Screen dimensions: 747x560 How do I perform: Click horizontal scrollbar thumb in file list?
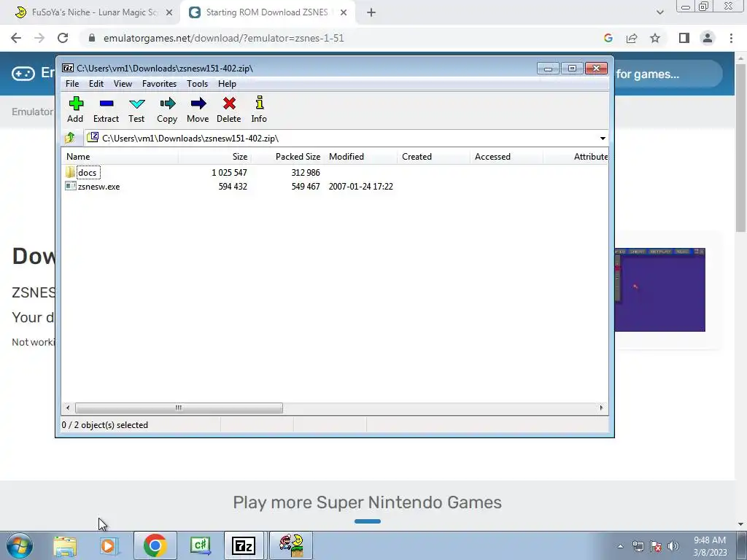point(179,408)
